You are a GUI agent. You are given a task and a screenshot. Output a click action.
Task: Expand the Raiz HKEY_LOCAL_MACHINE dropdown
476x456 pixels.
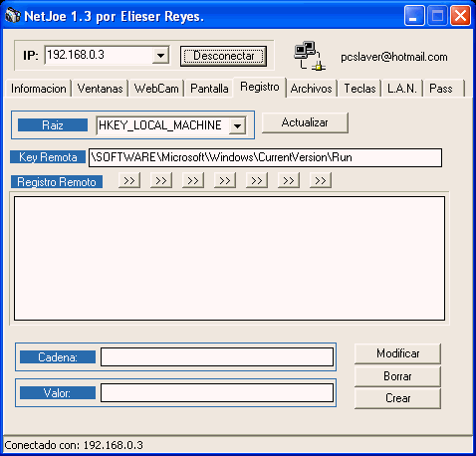[237, 125]
